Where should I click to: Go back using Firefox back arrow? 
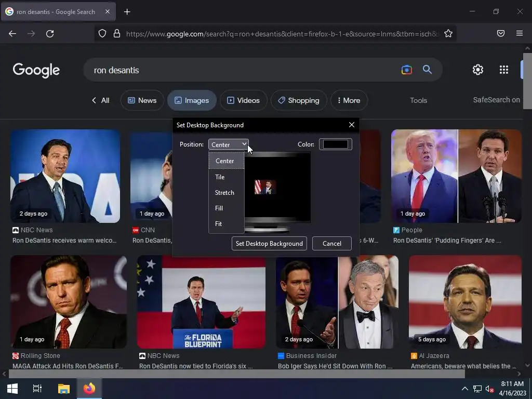click(x=12, y=34)
